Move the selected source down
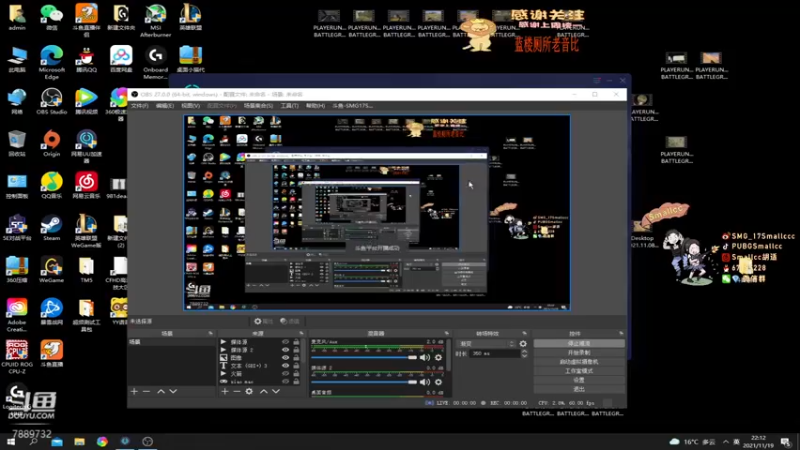The width and height of the screenshot is (800, 450). (x=276, y=391)
